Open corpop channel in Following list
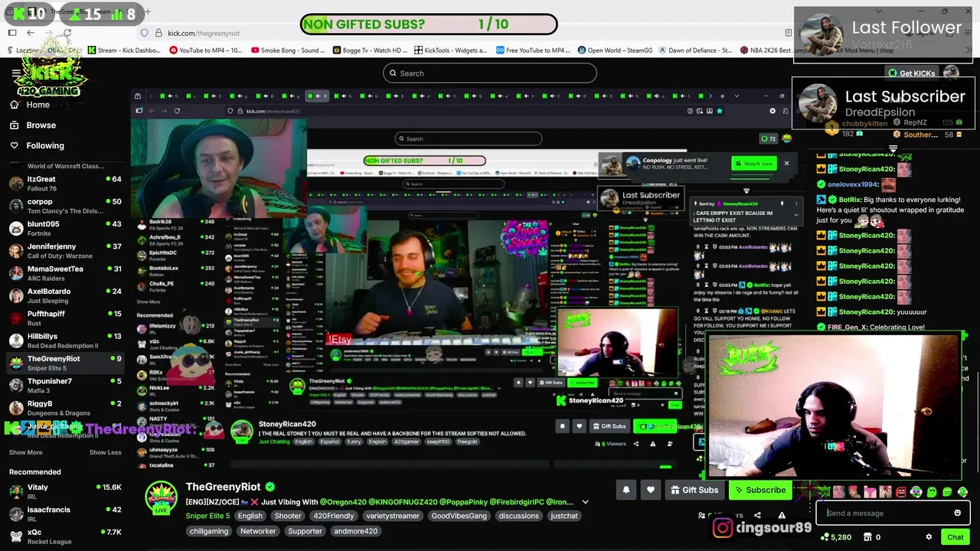The image size is (980, 551). tap(64, 206)
